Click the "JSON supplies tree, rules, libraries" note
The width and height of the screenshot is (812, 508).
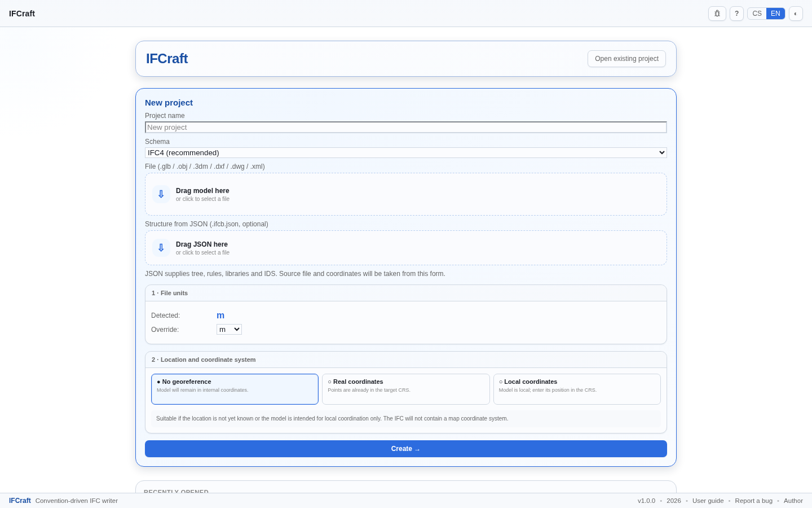295,274
